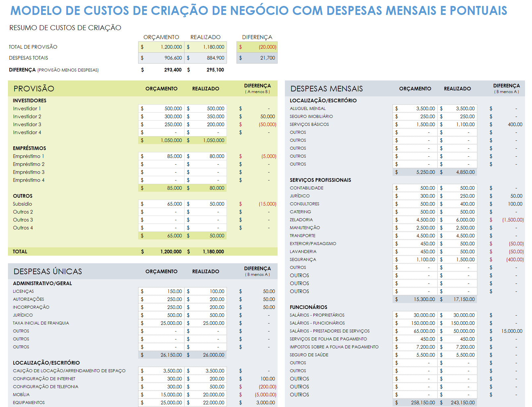532x407 pixels.
Task: Click the administrative subtotal 26,150.00
Action: (x=161, y=355)
